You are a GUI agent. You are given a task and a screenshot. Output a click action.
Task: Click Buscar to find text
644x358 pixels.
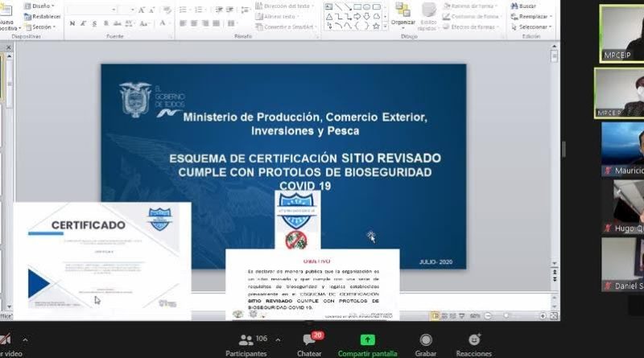[523, 6]
